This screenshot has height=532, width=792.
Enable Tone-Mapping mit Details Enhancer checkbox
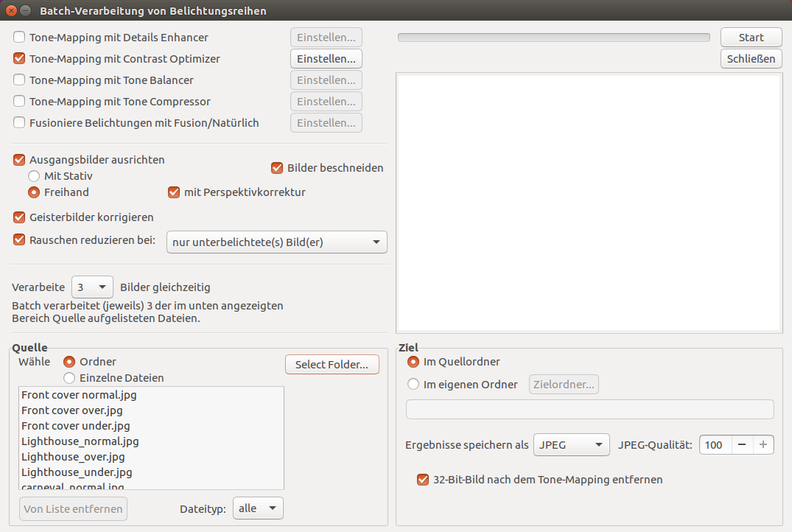(20, 38)
